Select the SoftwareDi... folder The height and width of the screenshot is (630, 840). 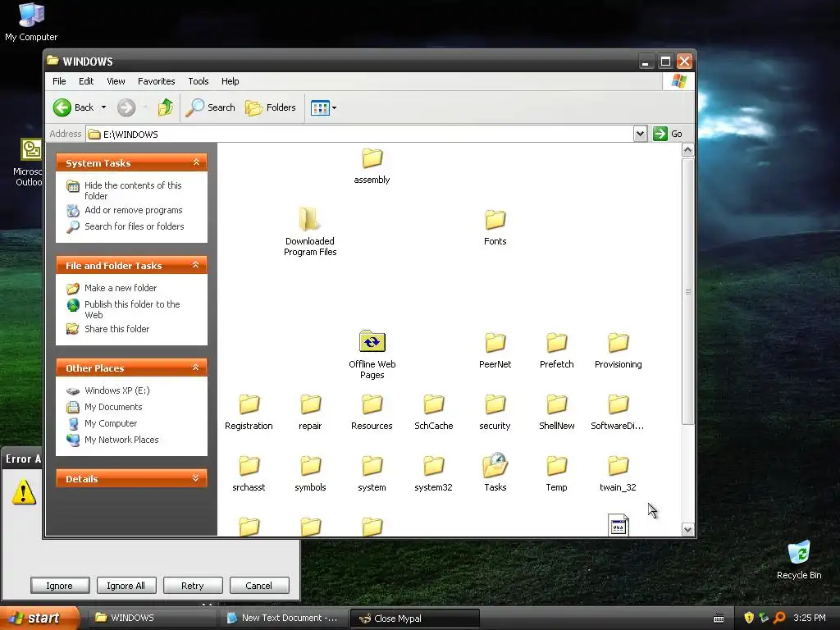[618, 412]
